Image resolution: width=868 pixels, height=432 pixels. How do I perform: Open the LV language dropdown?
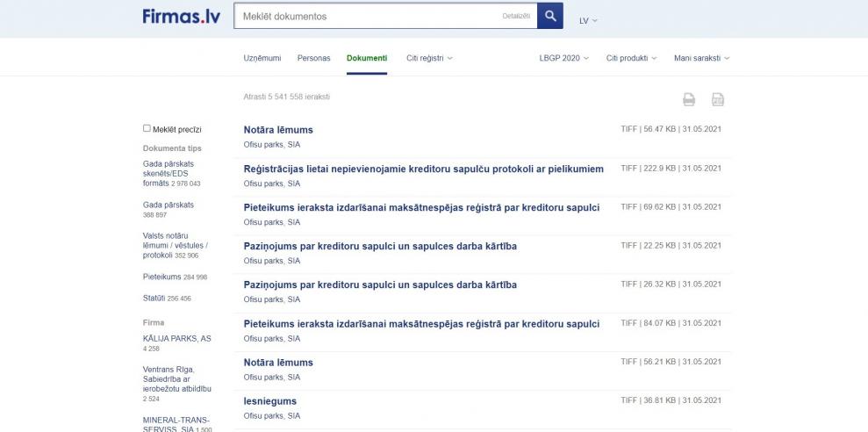588,20
